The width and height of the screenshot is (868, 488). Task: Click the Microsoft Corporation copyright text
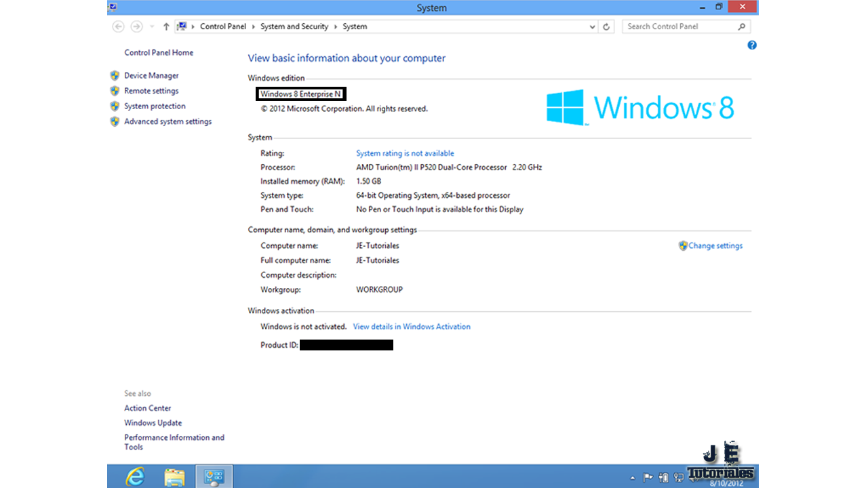(344, 108)
